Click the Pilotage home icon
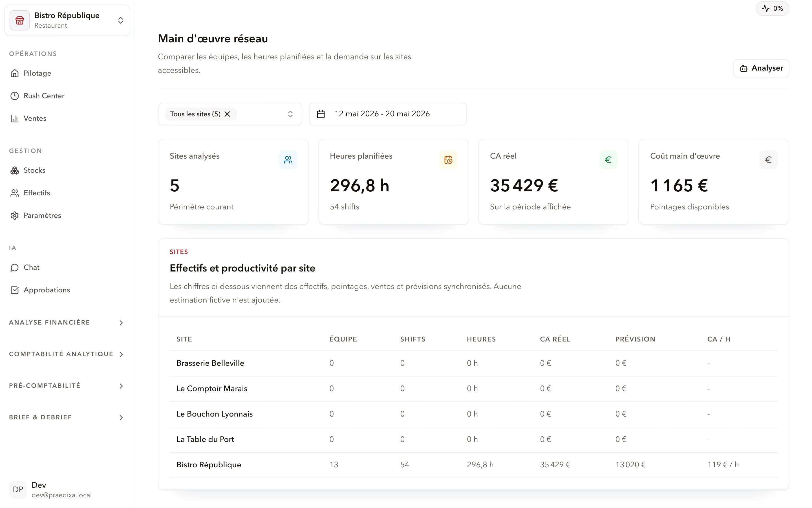Viewport: 812px width, 508px height. 14,73
